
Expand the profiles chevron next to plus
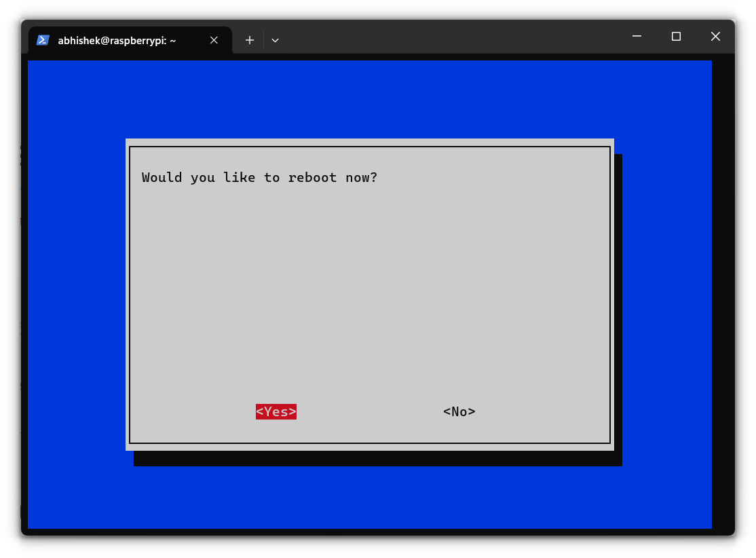point(275,40)
